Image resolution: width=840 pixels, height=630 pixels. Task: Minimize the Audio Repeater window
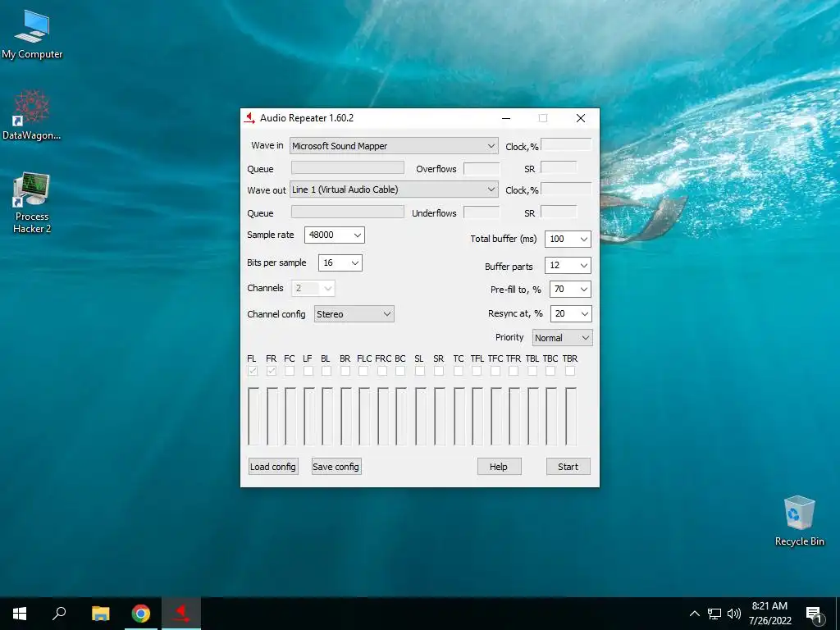click(x=506, y=118)
